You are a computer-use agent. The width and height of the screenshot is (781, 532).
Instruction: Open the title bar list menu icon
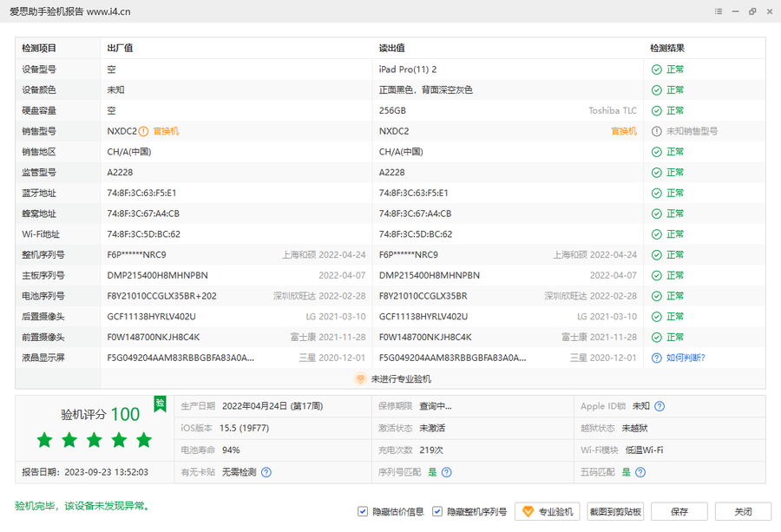[x=719, y=11]
